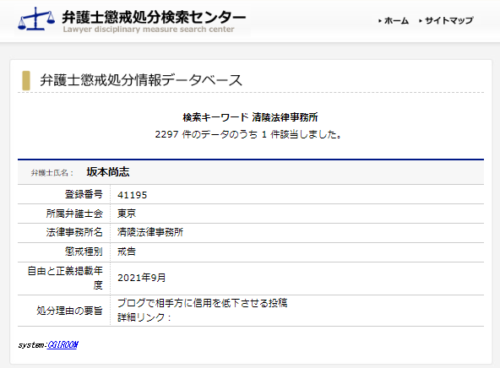Select the date 2021年9月
The image size is (500, 368).
(141, 278)
